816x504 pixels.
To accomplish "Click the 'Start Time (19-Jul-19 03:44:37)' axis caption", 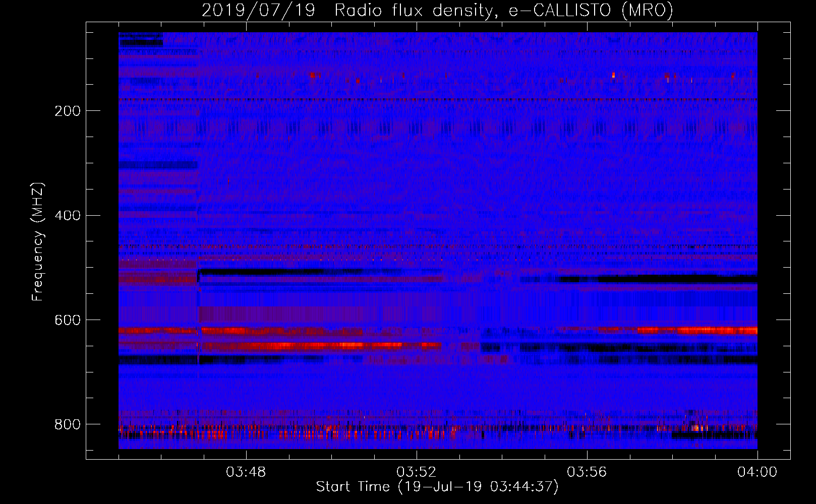I will pos(437,487).
